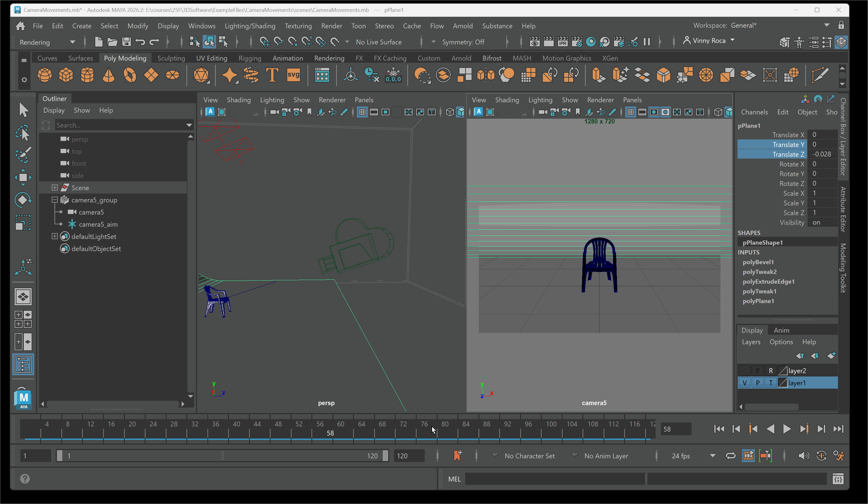Image resolution: width=868 pixels, height=504 pixels.
Task: Click the polygon sphere shelf icon
Action: [44, 75]
